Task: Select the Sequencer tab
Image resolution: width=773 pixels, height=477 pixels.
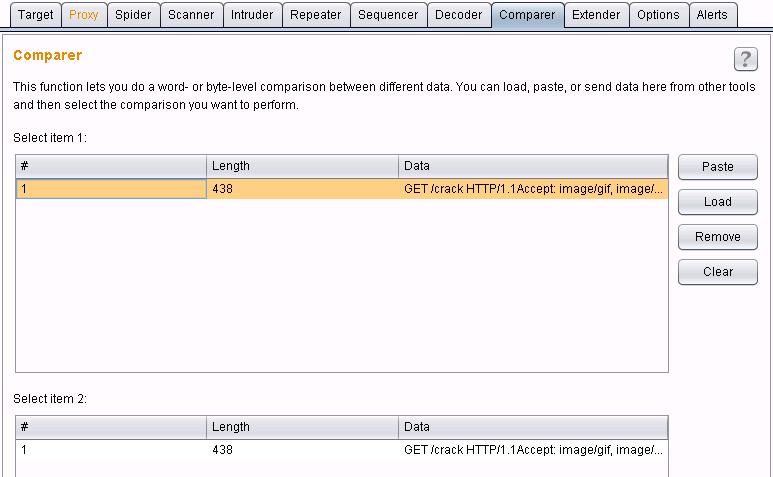Action: [x=388, y=15]
